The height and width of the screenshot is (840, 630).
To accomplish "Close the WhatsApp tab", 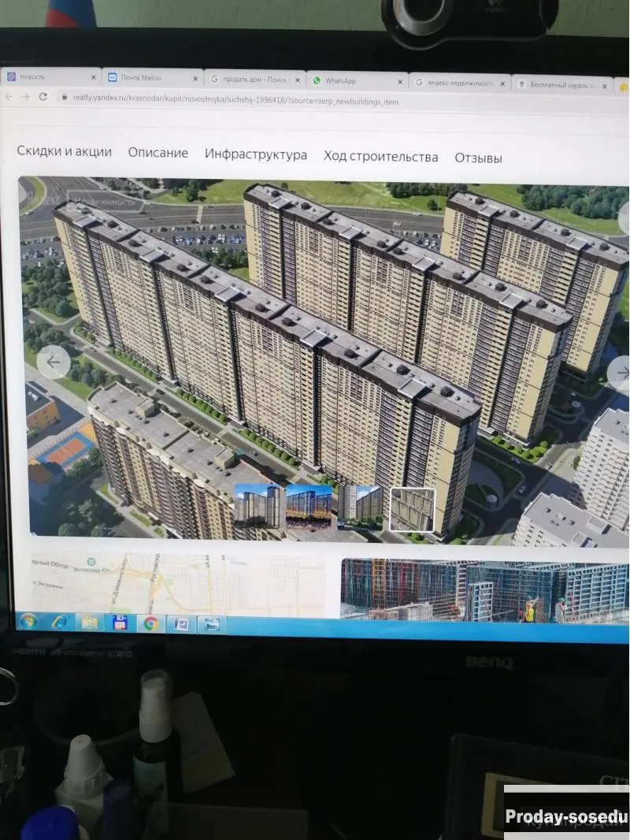I will point(400,82).
